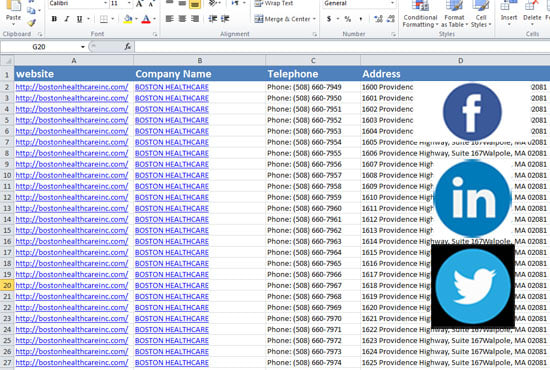Open the font size 11 dropdown
Image resolution: width=550 pixels, height=370 pixels.
click(x=129, y=4)
